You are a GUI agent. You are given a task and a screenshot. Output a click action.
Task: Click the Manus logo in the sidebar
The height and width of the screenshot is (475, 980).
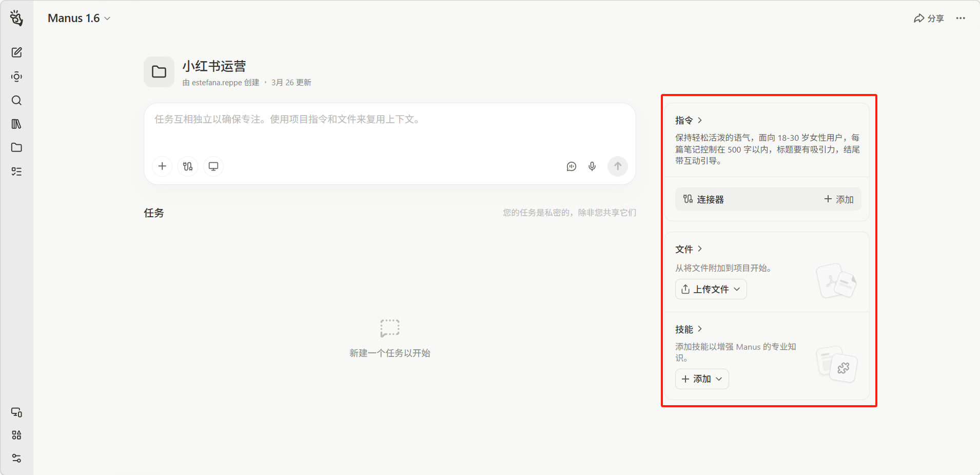[16, 18]
